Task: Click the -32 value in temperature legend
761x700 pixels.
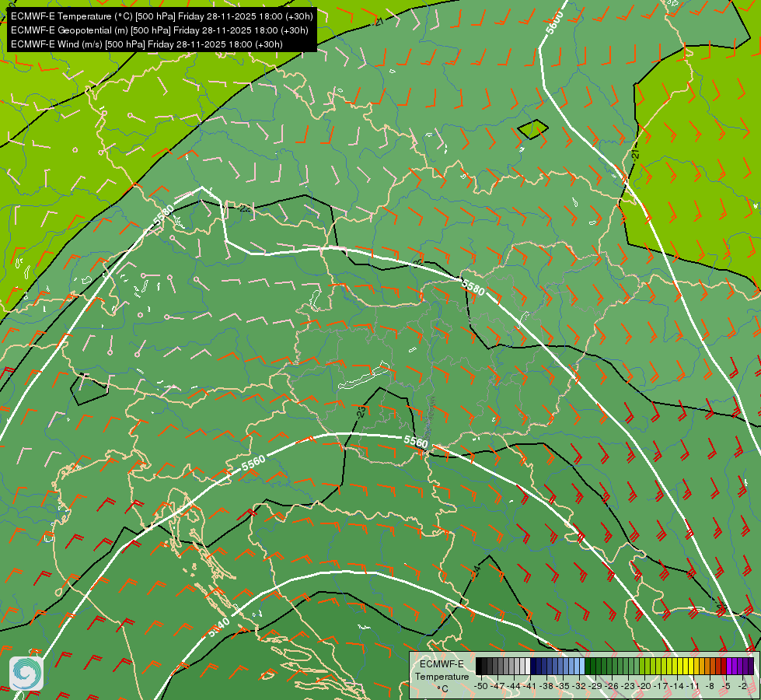Action: pyautogui.click(x=579, y=686)
